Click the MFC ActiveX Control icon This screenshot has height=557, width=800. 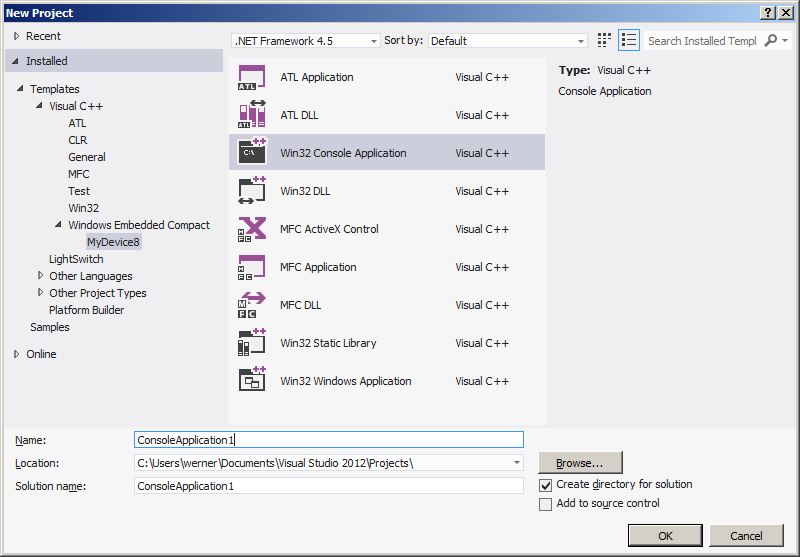252,229
